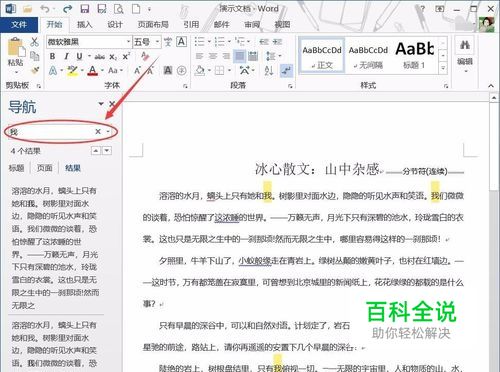
Task: Toggle Italic formatting
Action: tap(66, 56)
